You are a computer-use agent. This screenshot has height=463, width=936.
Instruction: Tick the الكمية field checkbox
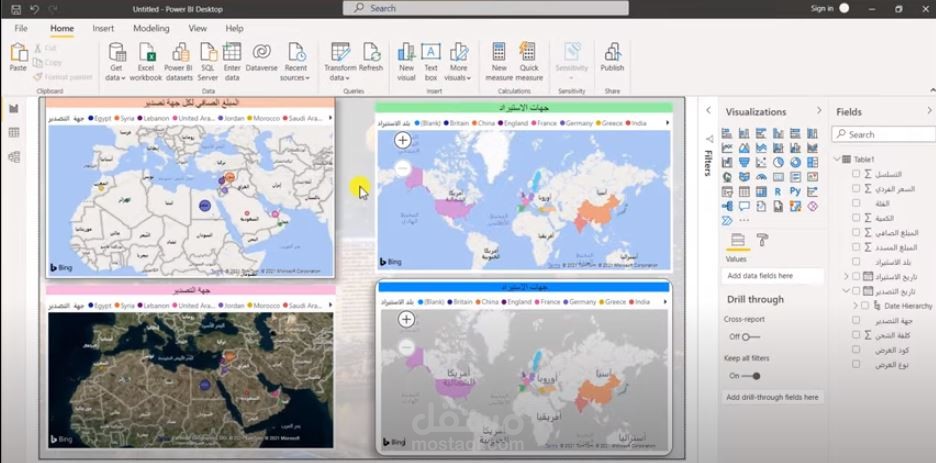(x=856, y=218)
